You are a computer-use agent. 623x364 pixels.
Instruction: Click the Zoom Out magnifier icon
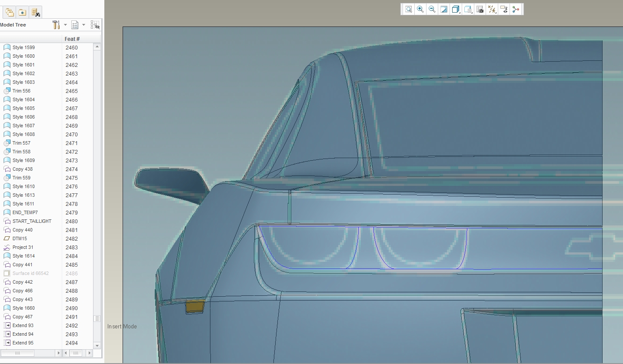coord(432,9)
